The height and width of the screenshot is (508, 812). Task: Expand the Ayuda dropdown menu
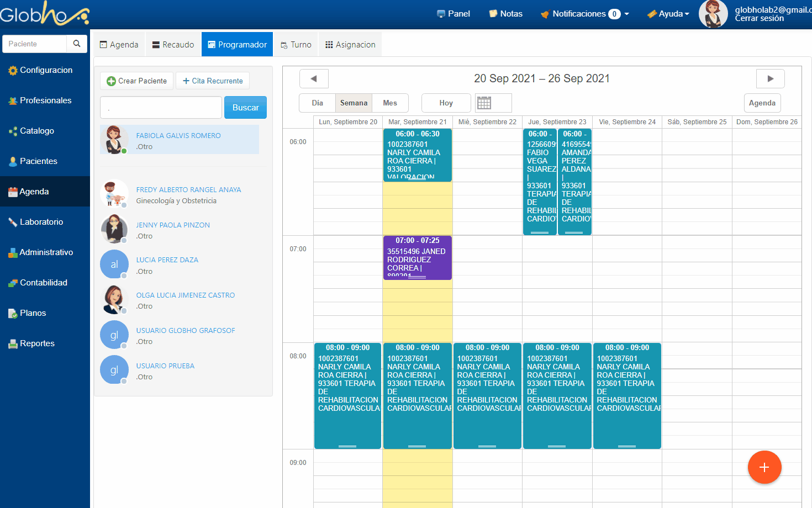[669, 14]
